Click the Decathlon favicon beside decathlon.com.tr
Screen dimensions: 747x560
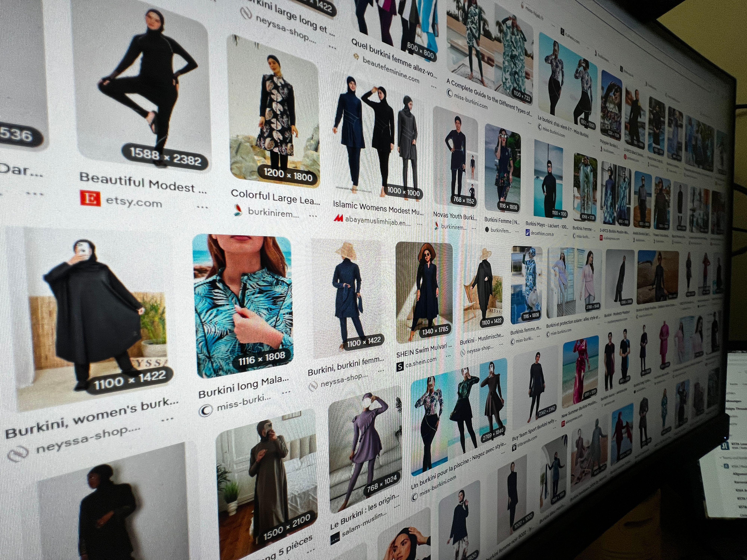click(x=528, y=232)
